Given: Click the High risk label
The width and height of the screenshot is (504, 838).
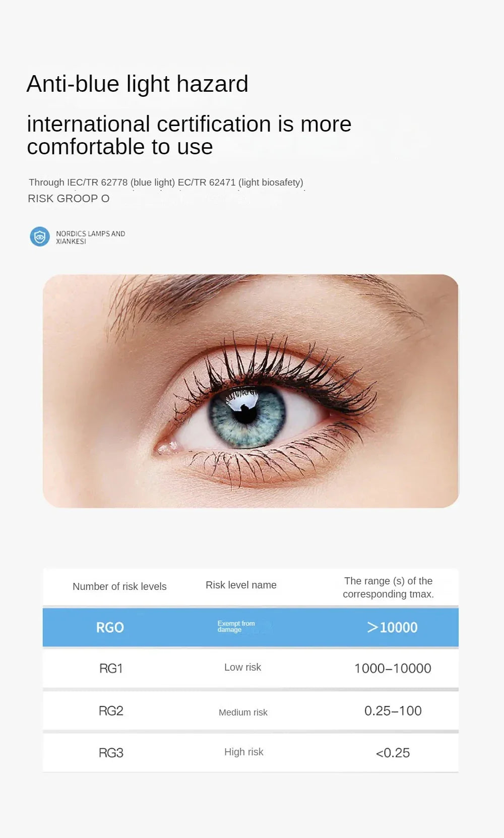Looking at the screenshot, I should 244,752.
